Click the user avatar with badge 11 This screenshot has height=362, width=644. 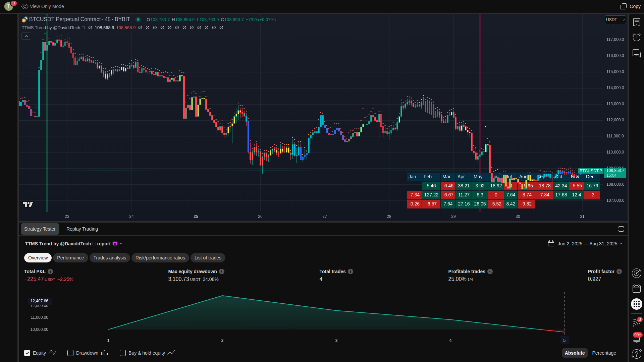[x=9, y=6]
